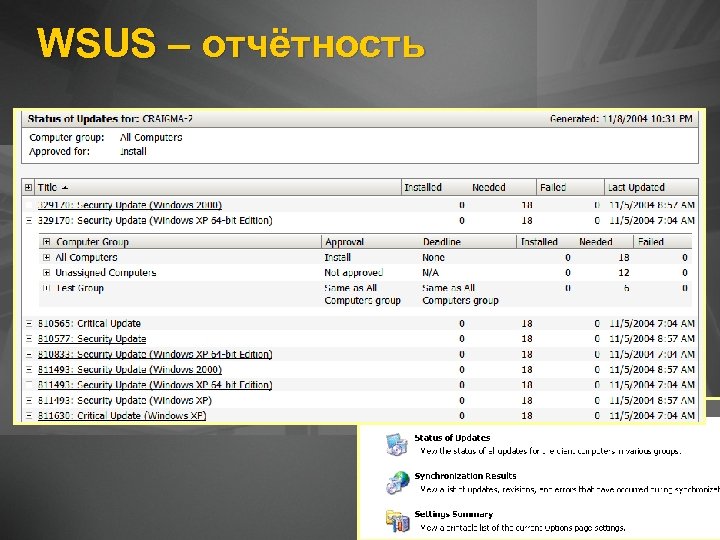Expand the Test Group row
Image resolution: width=720 pixels, height=540 pixels.
coord(46,288)
